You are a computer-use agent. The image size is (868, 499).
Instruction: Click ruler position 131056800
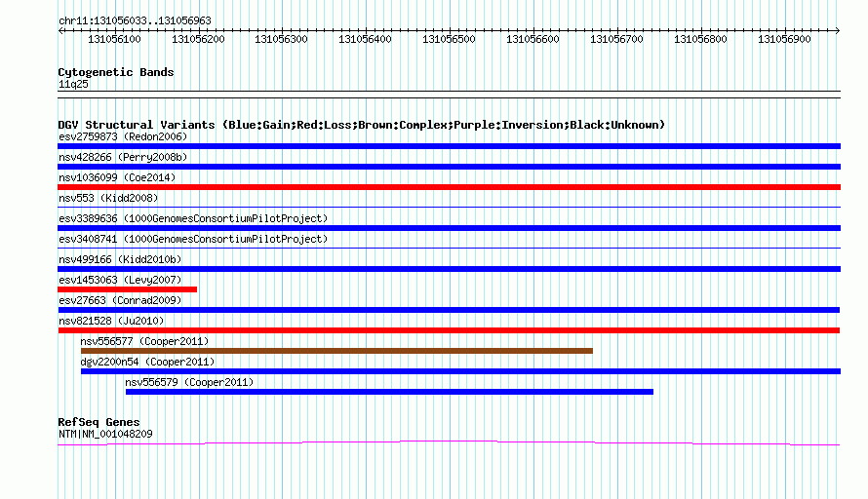pos(700,39)
